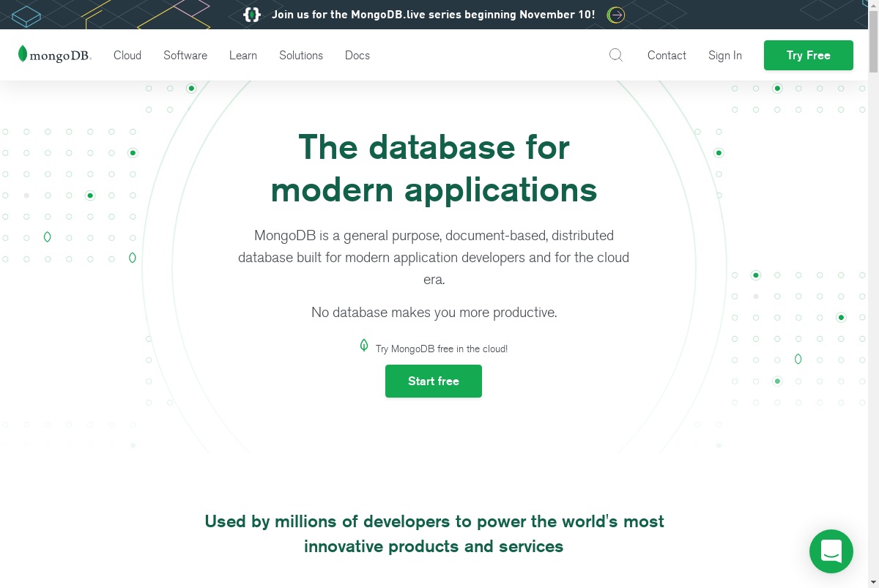Open the Docs menu
Viewport: 879px width, 588px height.
[357, 55]
